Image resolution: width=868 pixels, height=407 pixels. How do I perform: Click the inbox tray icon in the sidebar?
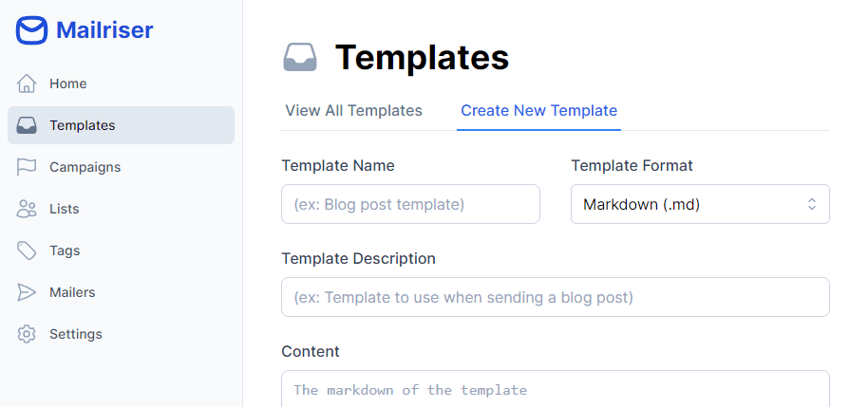point(27,125)
